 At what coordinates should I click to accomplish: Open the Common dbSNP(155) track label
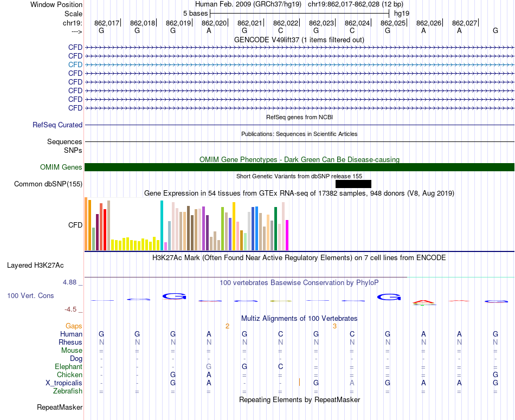tap(48, 184)
